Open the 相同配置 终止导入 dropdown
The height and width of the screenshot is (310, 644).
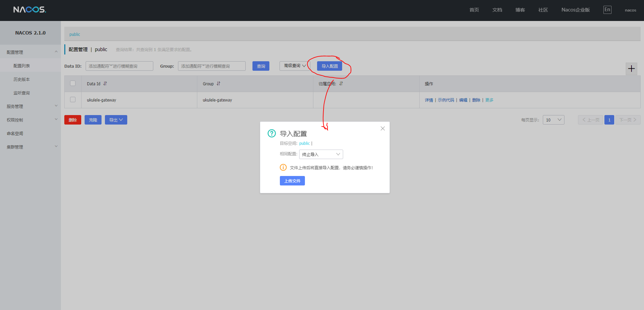point(321,154)
